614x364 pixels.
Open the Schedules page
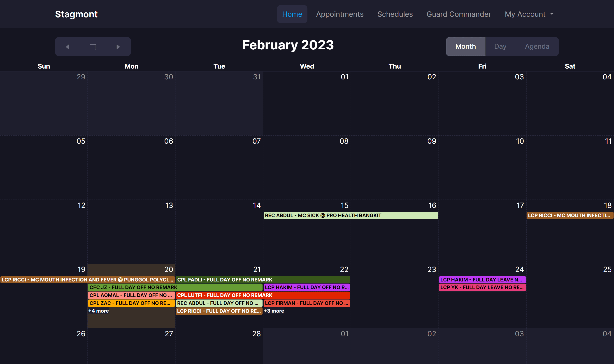click(395, 14)
